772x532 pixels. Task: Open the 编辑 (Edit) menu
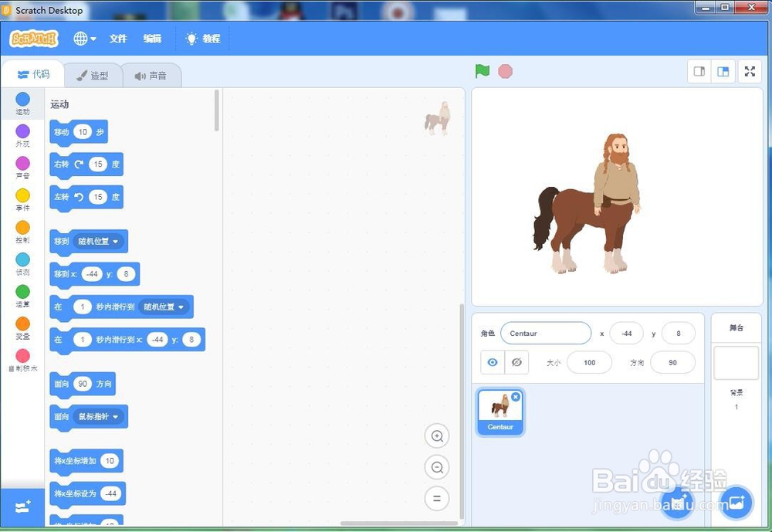point(152,39)
